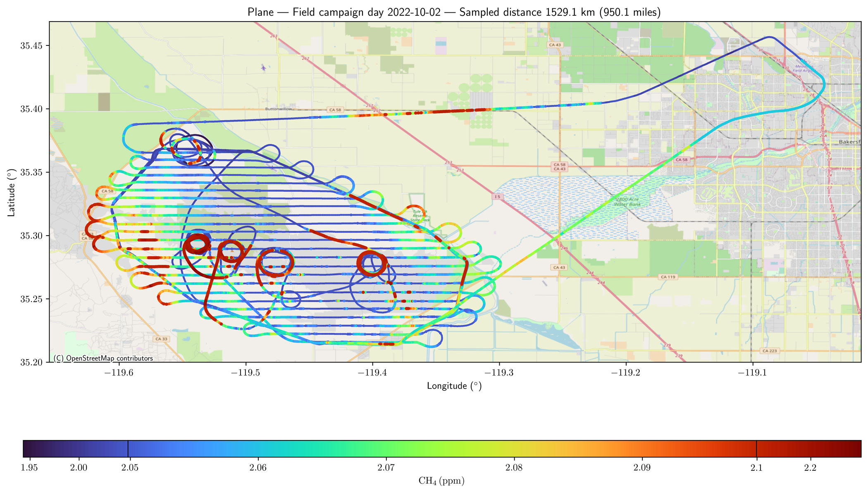Click the CA 33 highway shield
The image size is (868, 493).
point(161,339)
